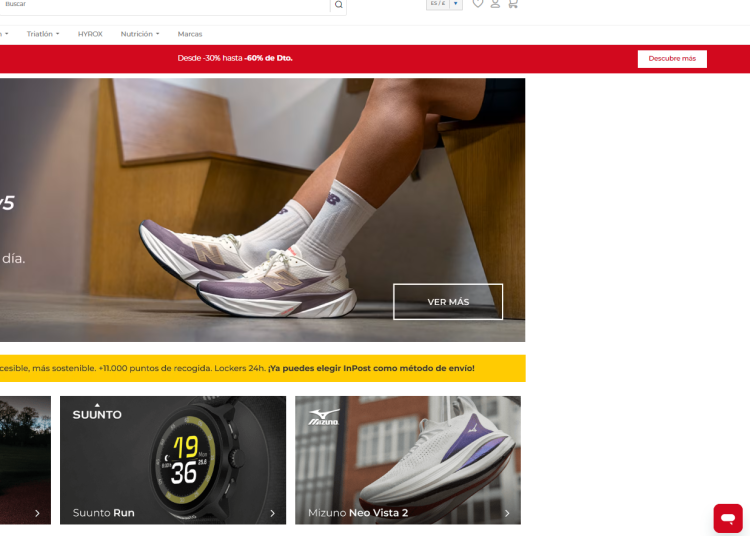This screenshot has height=536, width=750.
Task: Expand the Triatlón menu dropdown
Action: tap(43, 34)
